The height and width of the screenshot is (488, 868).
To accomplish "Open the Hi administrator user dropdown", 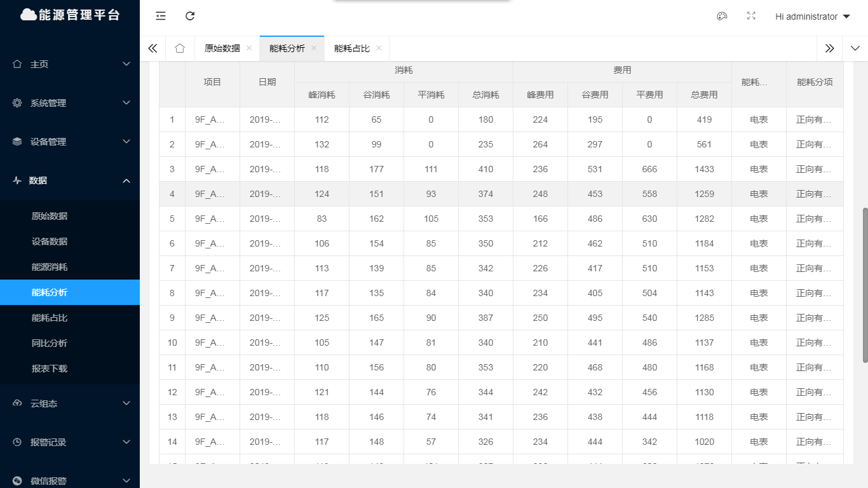I will (x=812, y=17).
